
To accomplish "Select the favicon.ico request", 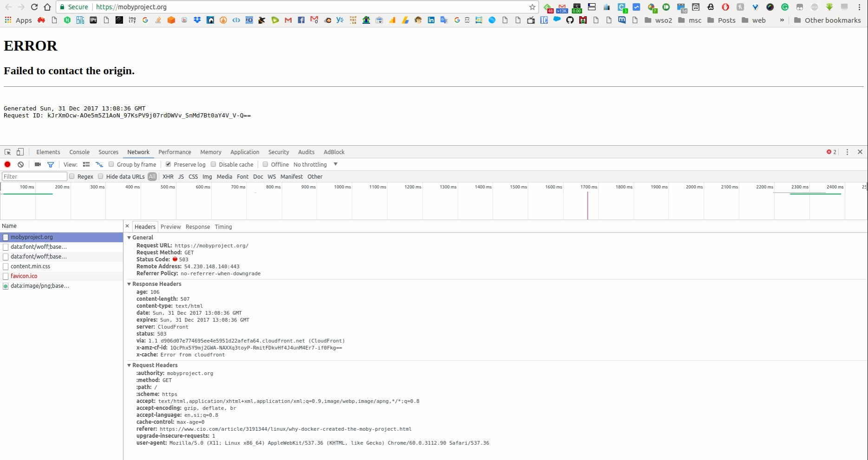I will tap(61, 276).
